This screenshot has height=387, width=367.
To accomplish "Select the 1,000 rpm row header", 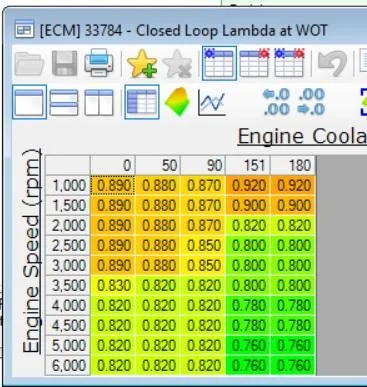I will pos(68,185).
